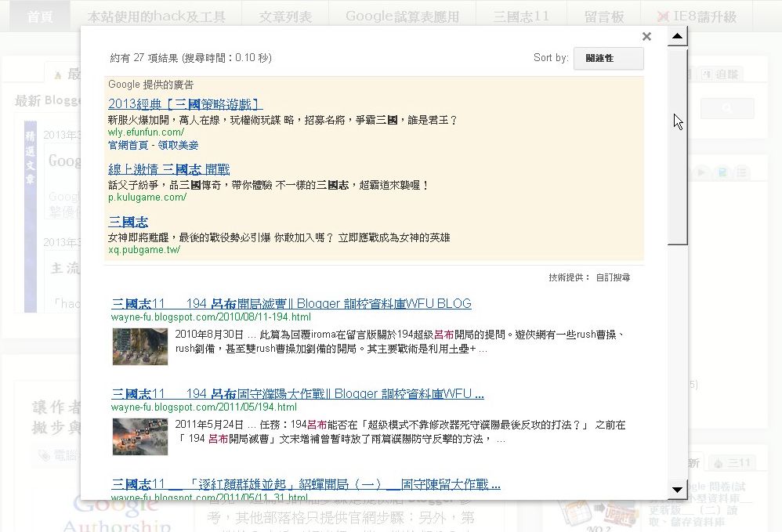Open result 194 呂布固守濮陽大作戰
782x532 pixels.
(x=298, y=394)
